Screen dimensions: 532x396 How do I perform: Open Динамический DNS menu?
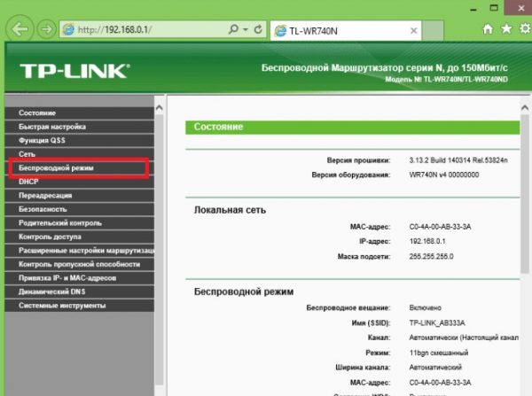click(80, 291)
